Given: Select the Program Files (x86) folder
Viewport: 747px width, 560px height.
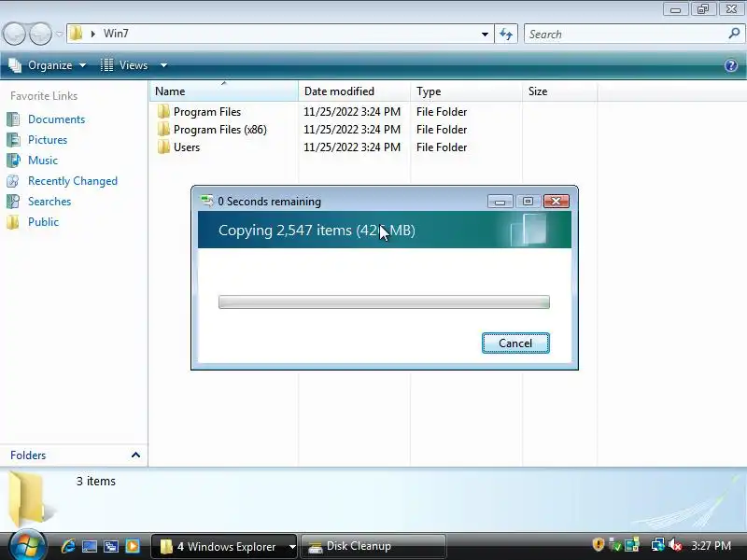Looking at the screenshot, I should [x=220, y=130].
